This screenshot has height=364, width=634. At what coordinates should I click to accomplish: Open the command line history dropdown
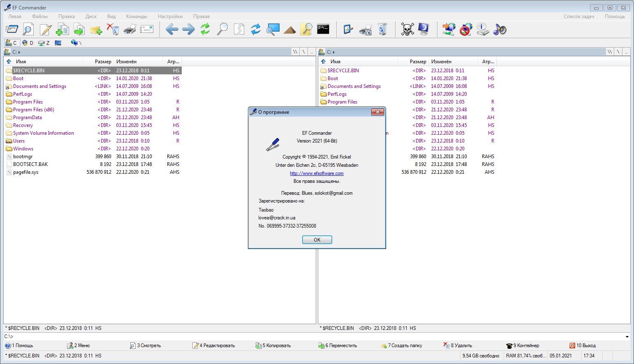click(x=627, y=337)
